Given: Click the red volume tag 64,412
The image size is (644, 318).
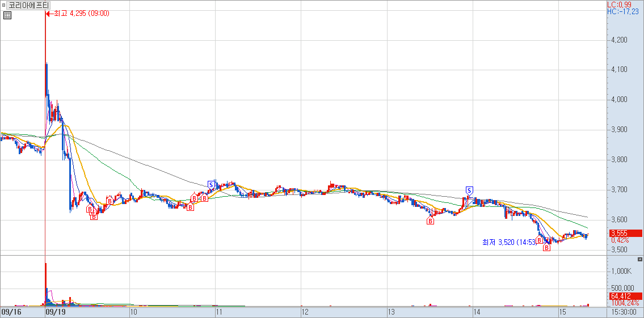Looking at the screenshot, I should click(625, 296).
